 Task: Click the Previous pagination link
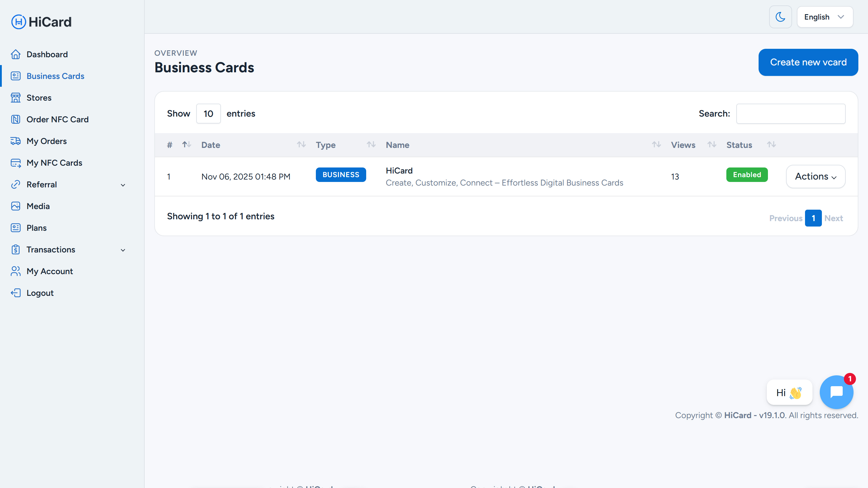pyautogui.click(x=786, y=218)
